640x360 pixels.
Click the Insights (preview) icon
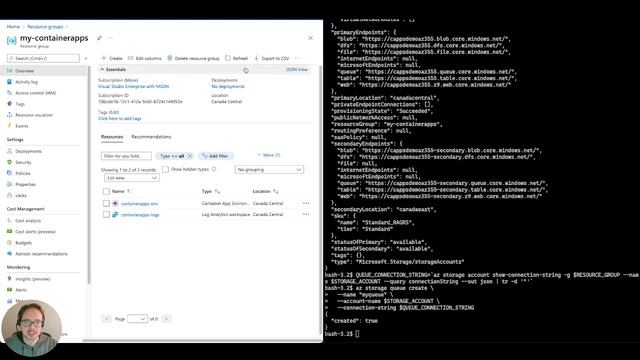(x=9, y=279)
